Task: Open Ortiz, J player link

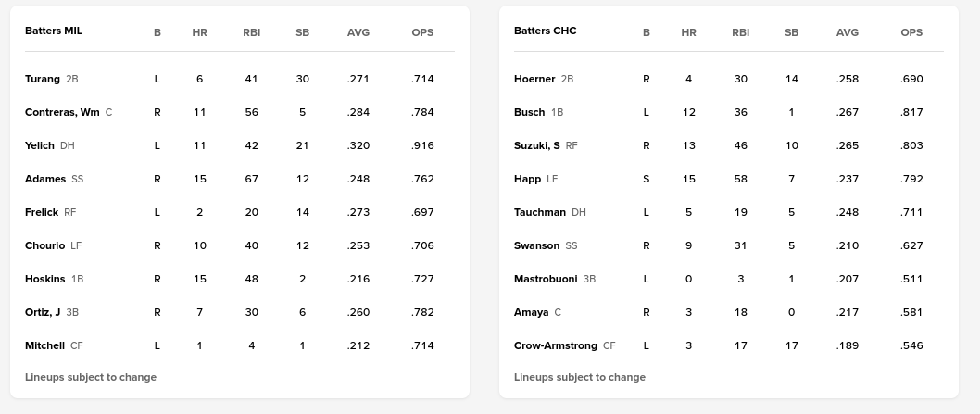Action: 43,312
